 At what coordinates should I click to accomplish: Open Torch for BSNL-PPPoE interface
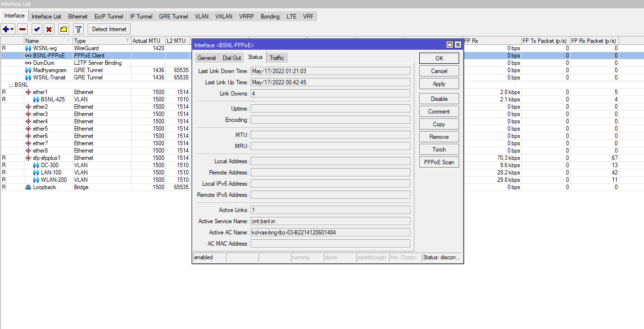coord(438,149)
